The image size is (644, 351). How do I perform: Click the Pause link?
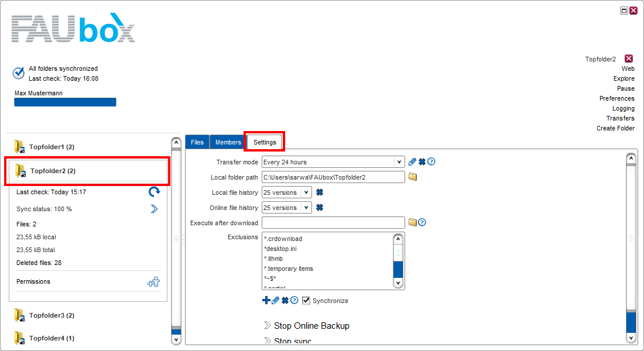point(625,88)
